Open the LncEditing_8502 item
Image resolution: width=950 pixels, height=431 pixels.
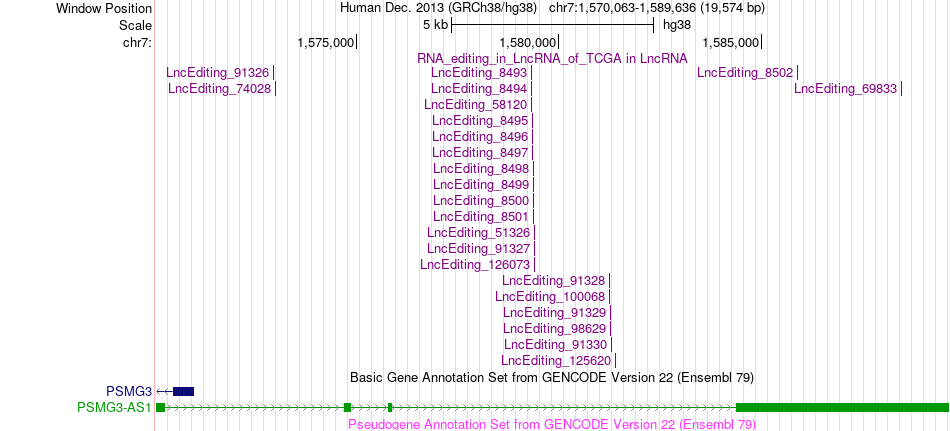point(745,73)
